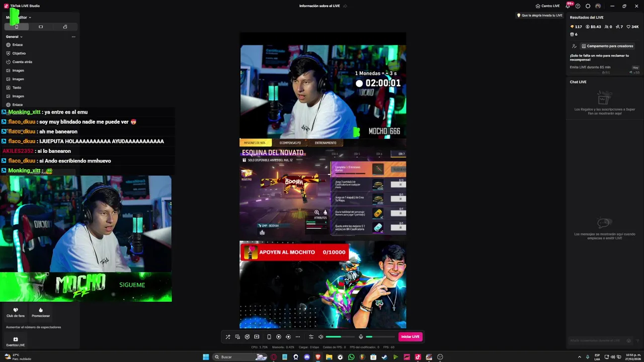This screenshot has height=362, width=644.
Task: Select the landscape layout tab
Action: point(41,27)
